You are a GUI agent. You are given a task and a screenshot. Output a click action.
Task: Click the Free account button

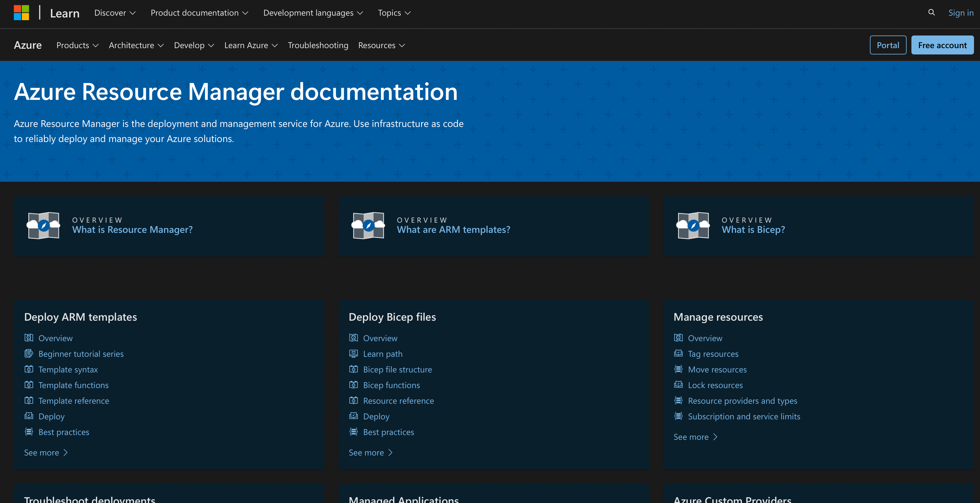[942, 45]
